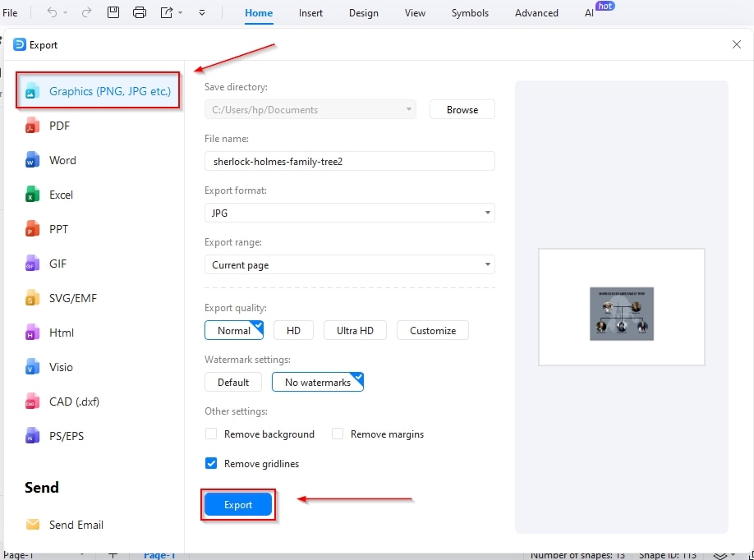Screen dimensions: 754x560
Task: Uncheck Remove gridlines
Action: pyautogui.click(x=210, y=463)
